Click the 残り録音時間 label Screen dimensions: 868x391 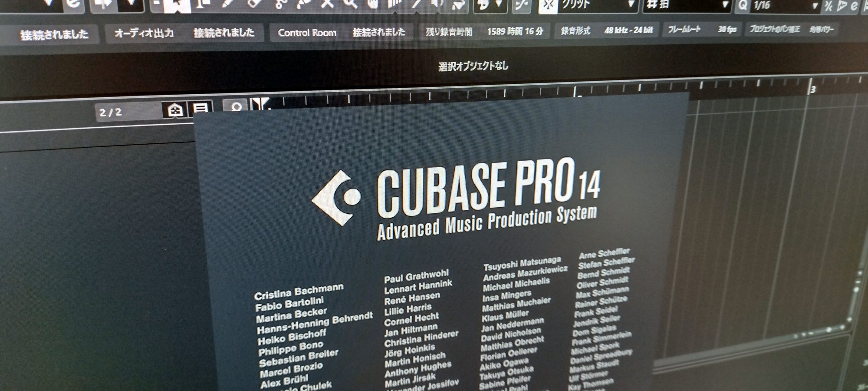click(x=449, y=32)
